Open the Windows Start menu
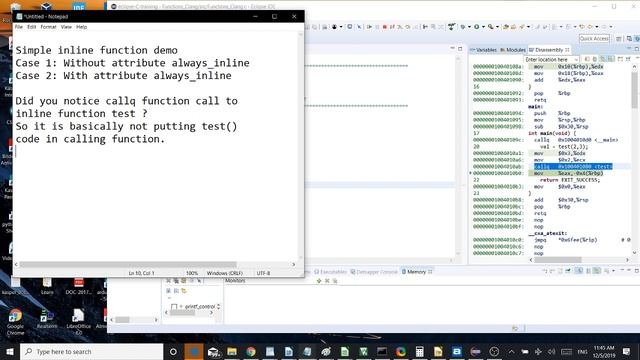640x360 pixels. [x=10, y=351]
